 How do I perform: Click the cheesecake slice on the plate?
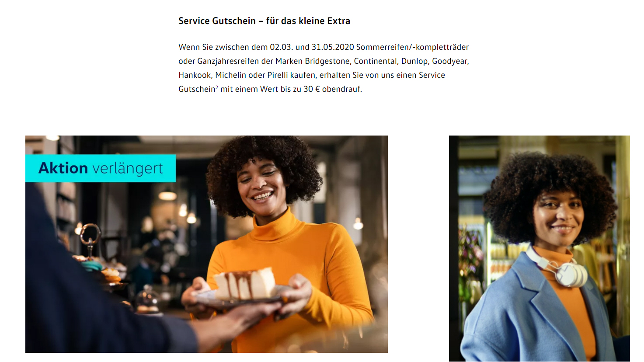click(x=245, y=284)
